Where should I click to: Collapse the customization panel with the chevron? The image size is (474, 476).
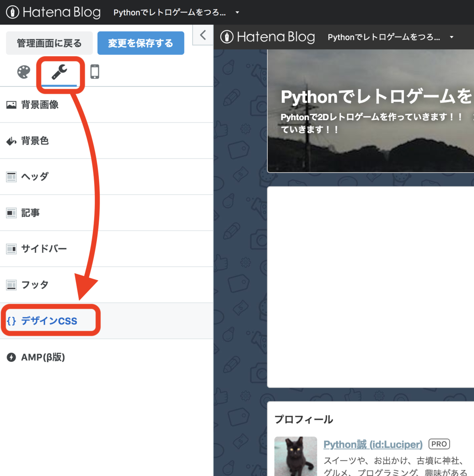click(203, 35)
